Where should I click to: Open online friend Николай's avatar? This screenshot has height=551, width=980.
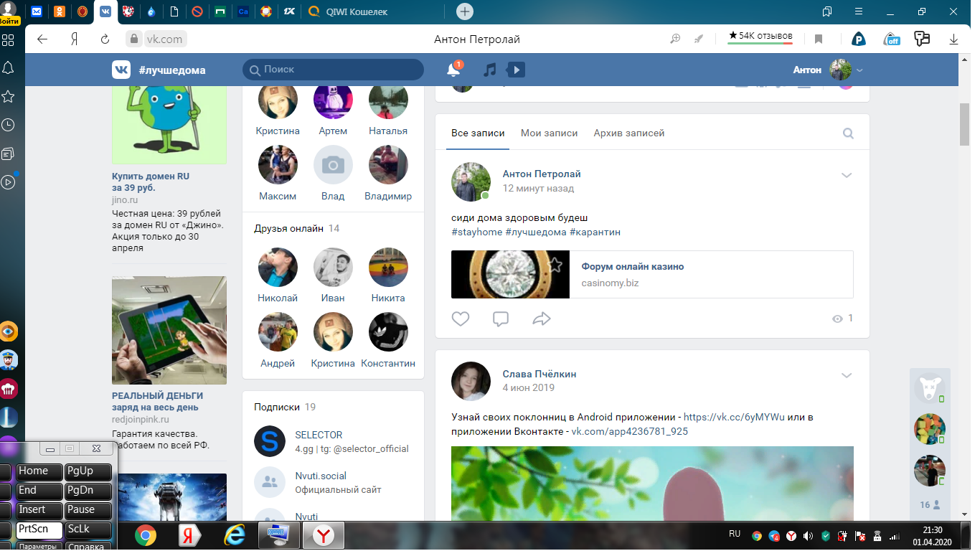coord(278,268)
